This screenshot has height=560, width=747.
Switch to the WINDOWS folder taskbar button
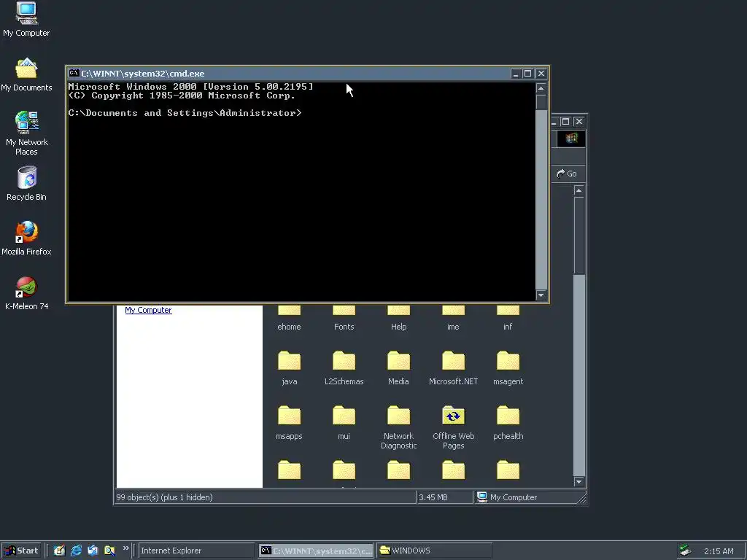435,551
